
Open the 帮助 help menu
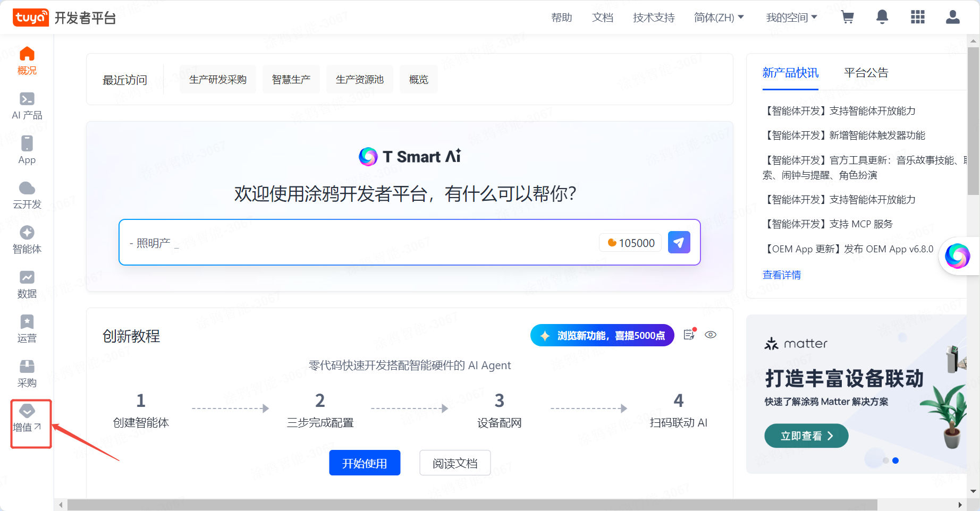[562, 18]
